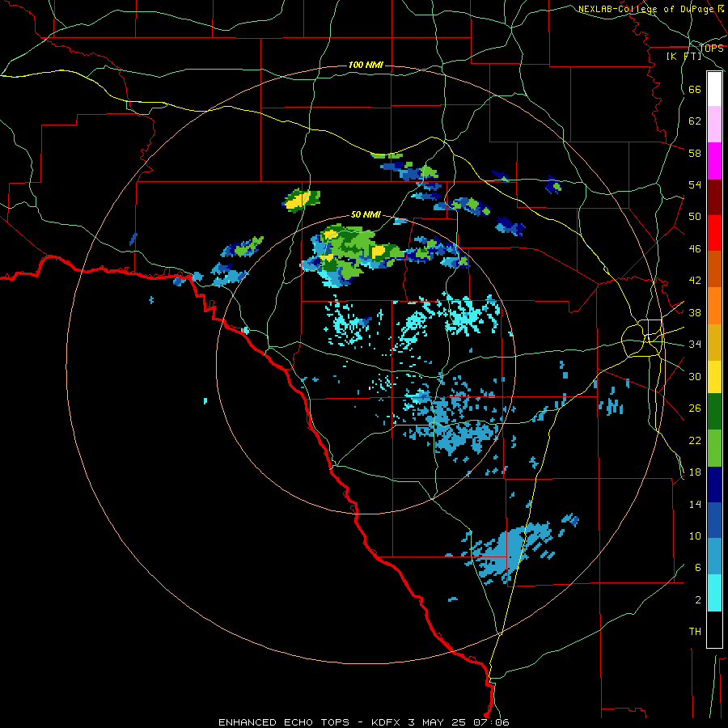728x728 pixels.
Task: Click the 07:06 timestamp in caption
Action: (491, 722)
